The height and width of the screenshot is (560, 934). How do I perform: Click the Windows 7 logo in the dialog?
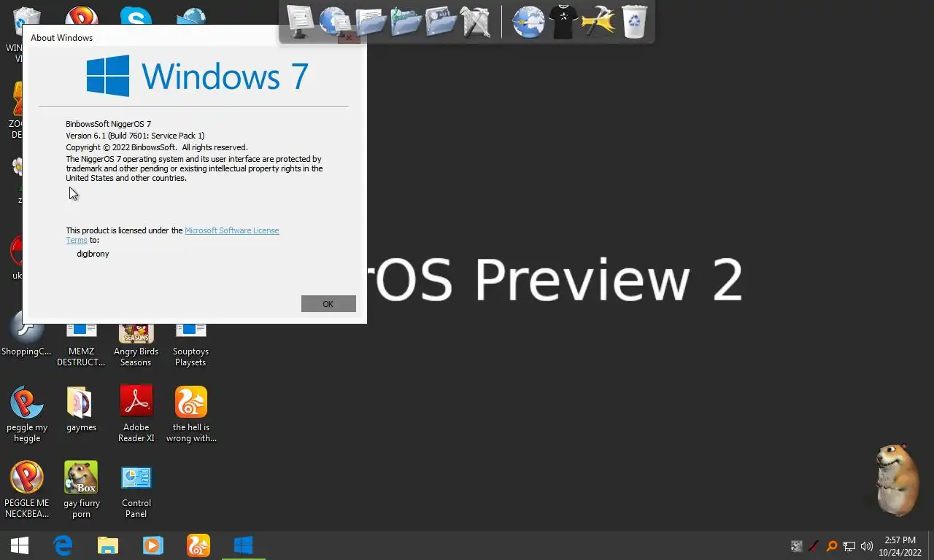click(197, 76)
